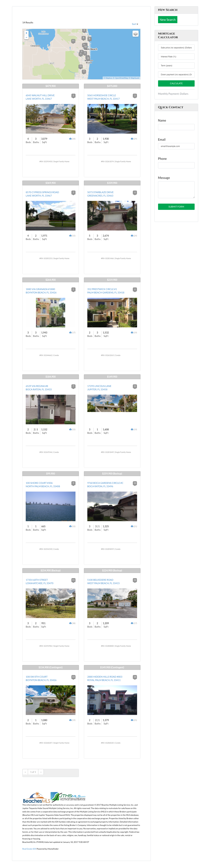Click the Sale price input field
Screen dimensions: 209x868
176,48
